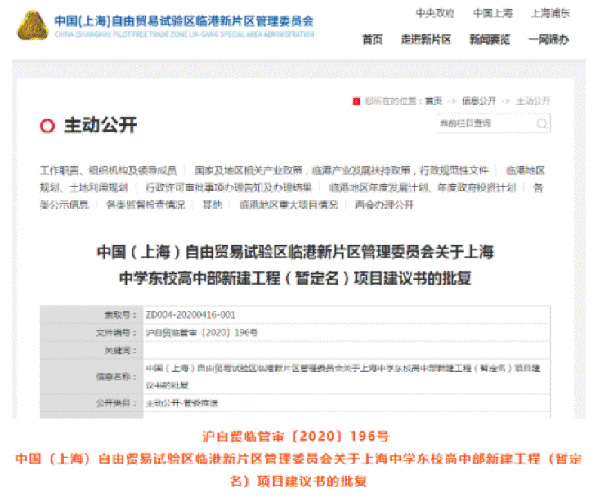Open 行政许可审批事项办理告知及办理结果 category

click(x=228, y=188)
